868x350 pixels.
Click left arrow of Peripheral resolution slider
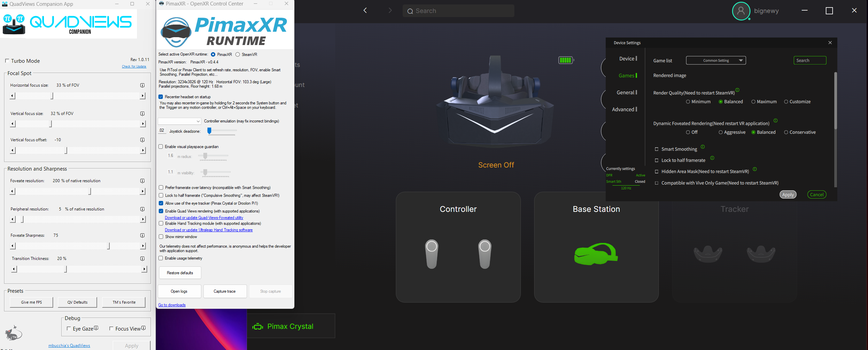point(13,219)
